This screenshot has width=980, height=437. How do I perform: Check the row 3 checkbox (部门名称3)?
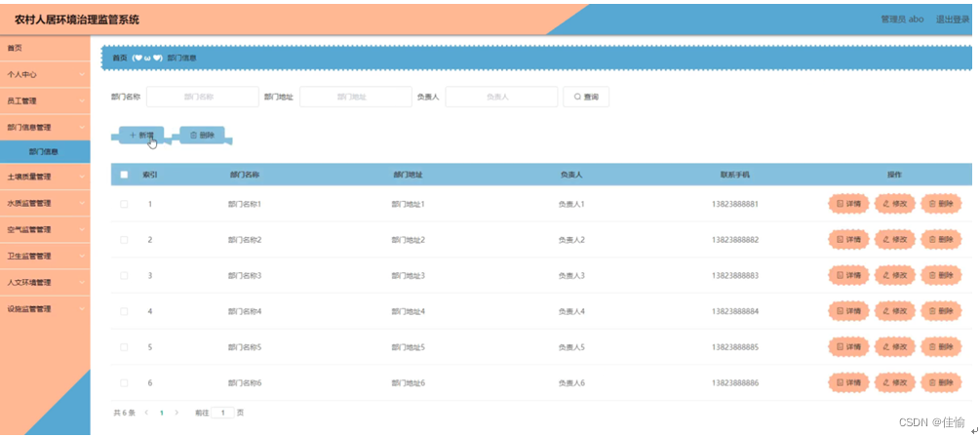coord(124,276)
